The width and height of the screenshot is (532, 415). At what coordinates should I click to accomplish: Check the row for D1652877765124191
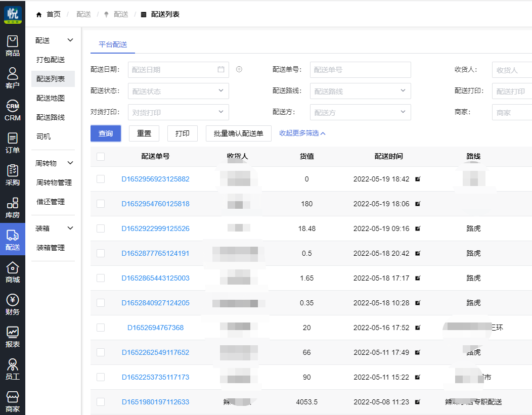101,253
